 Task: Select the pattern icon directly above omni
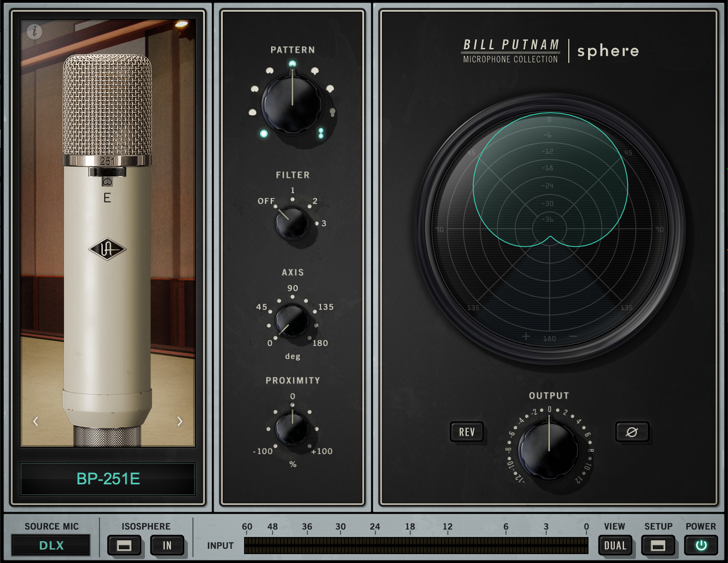253,112
